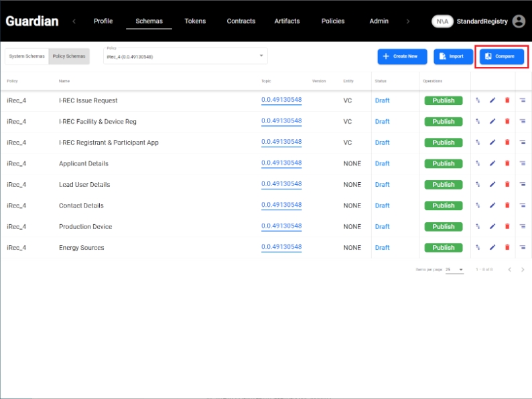Screen dimensions: 532x399
Task: Open the user account avatar icon
Action: [519, 21]
